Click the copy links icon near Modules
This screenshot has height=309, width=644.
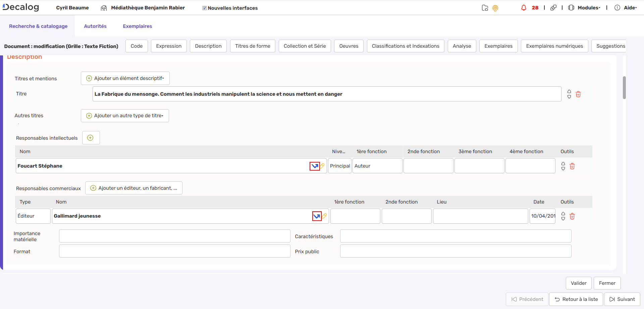pyautogui.click(x=553, y=7)
